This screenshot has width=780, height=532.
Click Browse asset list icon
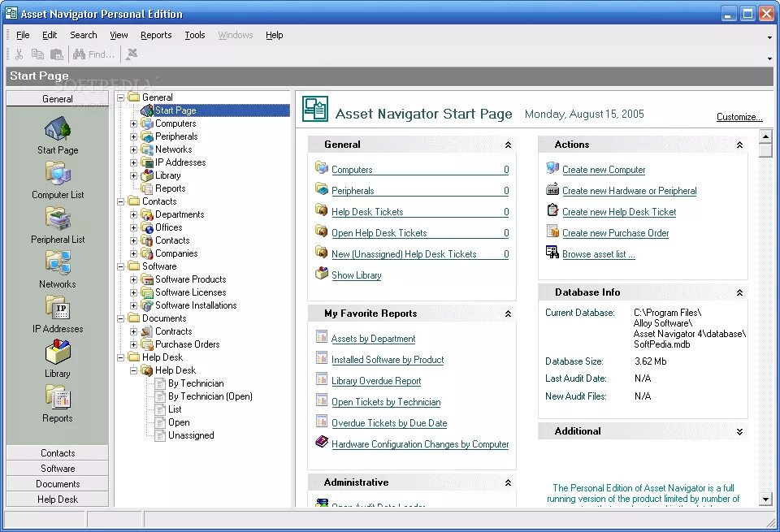click(552, 252)
